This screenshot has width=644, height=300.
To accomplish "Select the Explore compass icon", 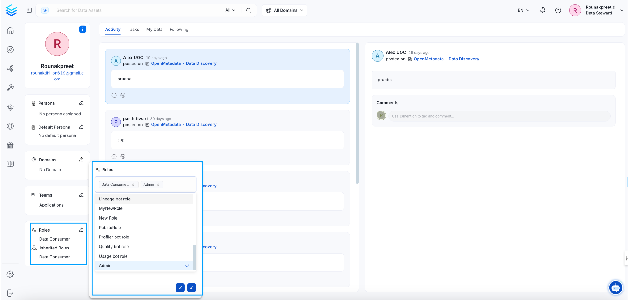I will (x=10, y=50).
